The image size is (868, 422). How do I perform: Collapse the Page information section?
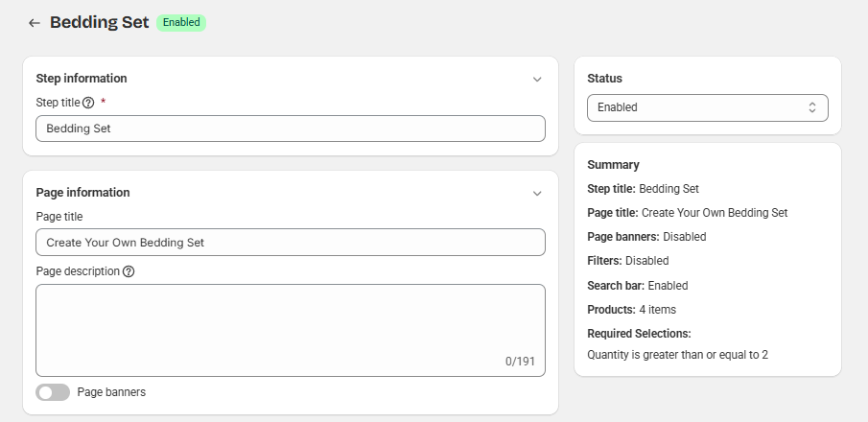tap(537, 193)
